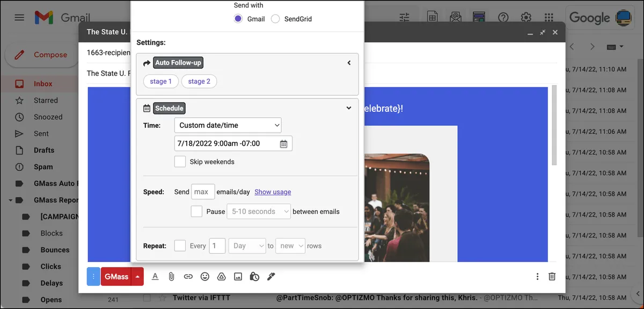Open the repeat 'new' rows dropdown
Viewport: 644px width, 309px height.
tap(290, 246)
